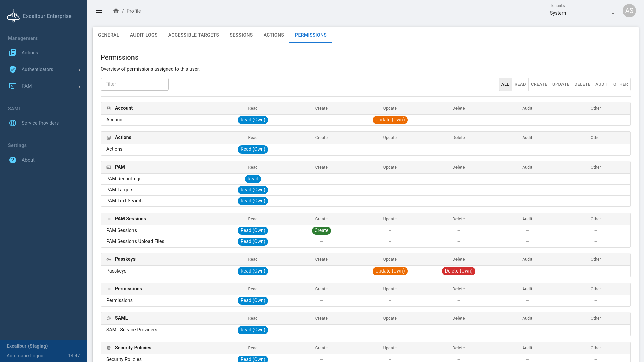
Task: Toggle the DELETE permission filter
Action: pyautogui.click(x=582, y=84)
